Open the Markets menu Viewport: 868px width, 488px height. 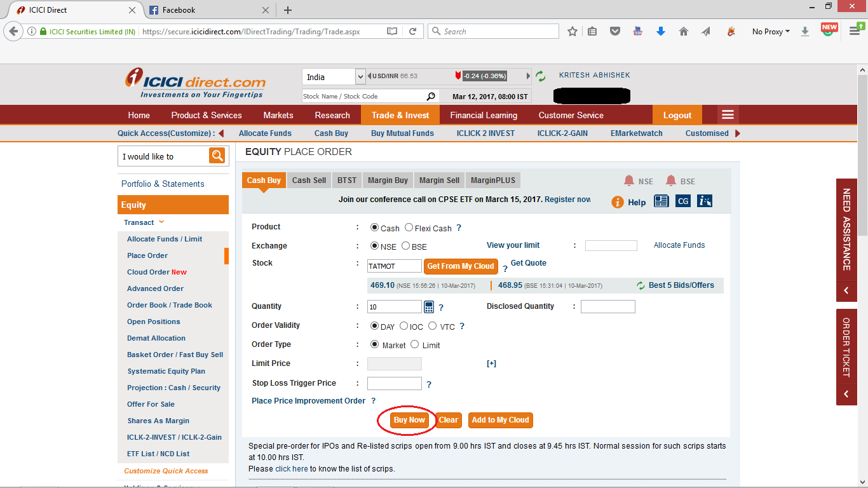pyautogui.click(x=278, y=115)
